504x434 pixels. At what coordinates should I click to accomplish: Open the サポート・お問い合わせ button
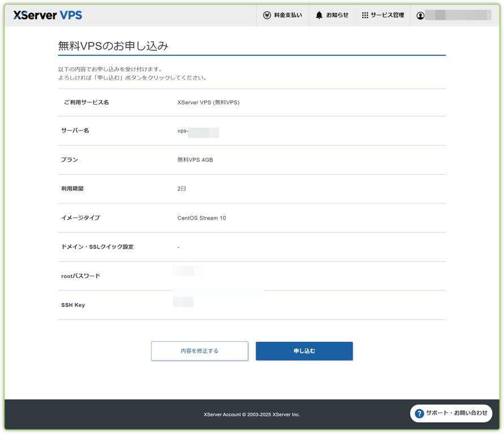(x=451, y=414)
